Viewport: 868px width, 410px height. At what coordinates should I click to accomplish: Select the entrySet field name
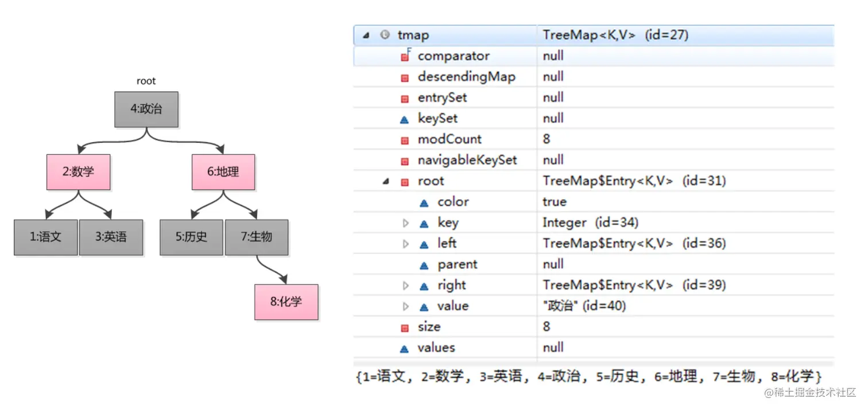[443, 97]
